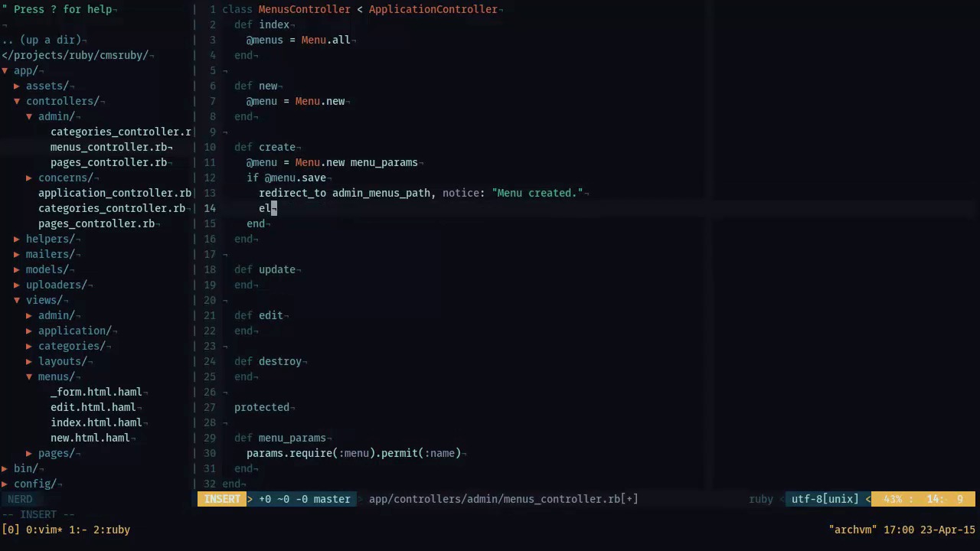Expand the models/ folder arrow

pos(17,269)
